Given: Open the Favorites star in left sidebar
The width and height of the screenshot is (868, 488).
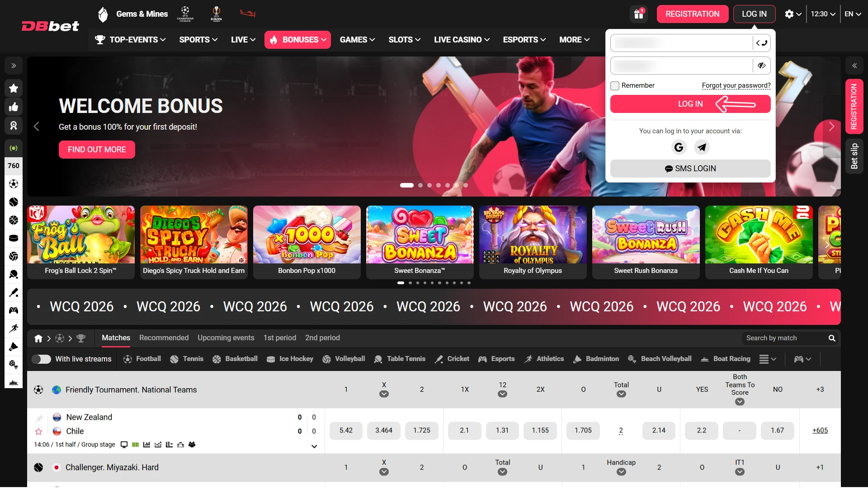Looking at the screenshot, I should pos(14,88).
